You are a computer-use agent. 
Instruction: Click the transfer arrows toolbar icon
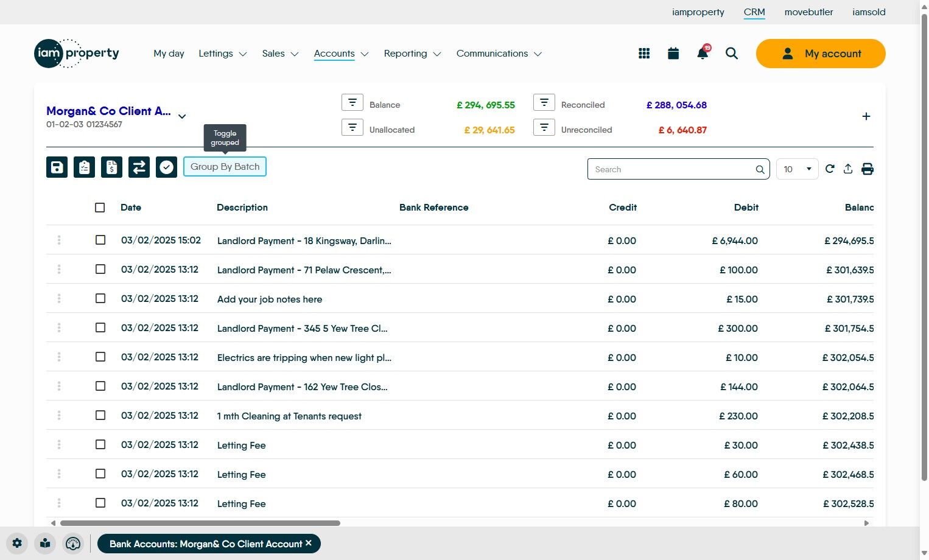click(139, 167)
